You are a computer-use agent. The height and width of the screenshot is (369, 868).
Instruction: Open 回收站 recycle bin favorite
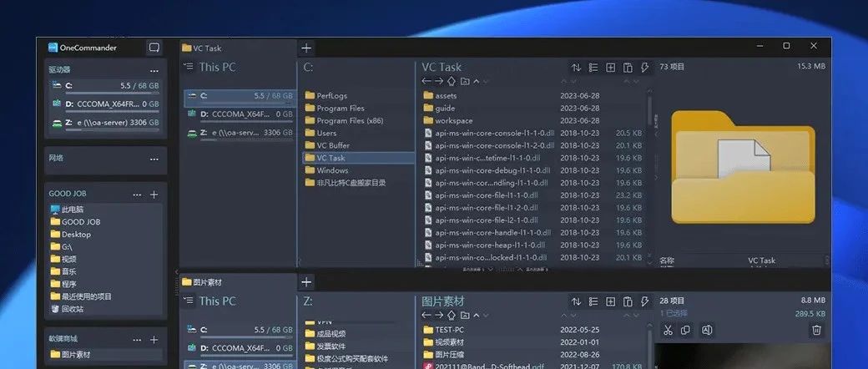67,309
